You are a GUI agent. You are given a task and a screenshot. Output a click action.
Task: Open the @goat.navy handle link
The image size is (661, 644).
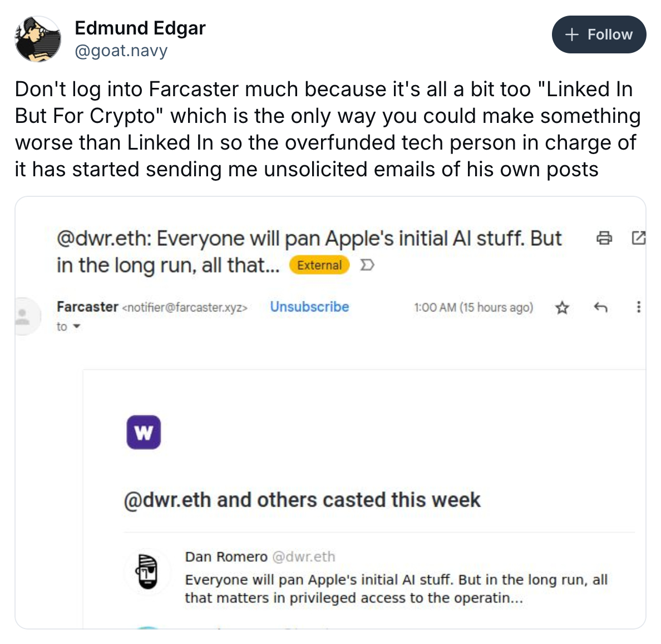[x=121, y=51]
